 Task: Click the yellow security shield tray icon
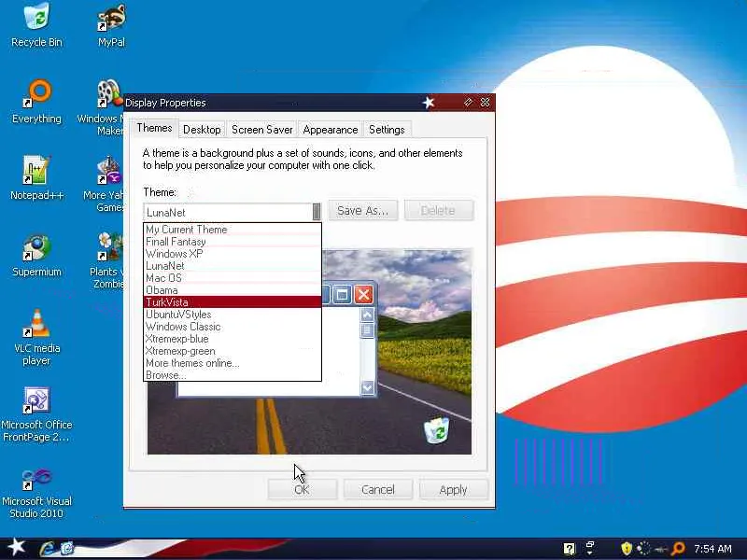(627, 549)
